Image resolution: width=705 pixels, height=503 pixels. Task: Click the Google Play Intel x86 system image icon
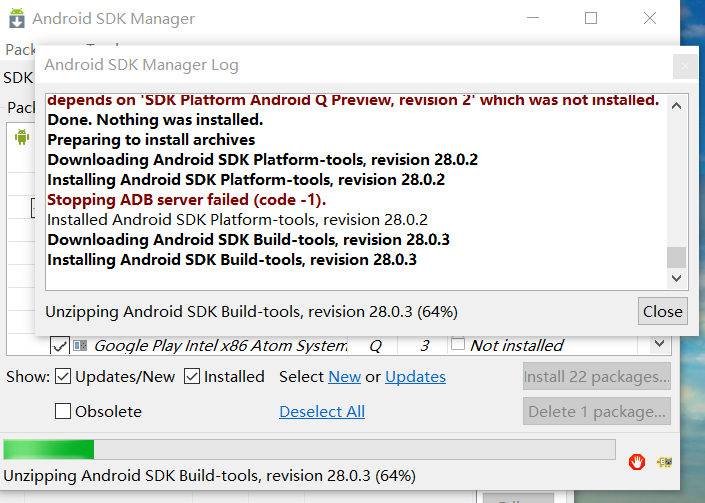(x=79, y=346)
